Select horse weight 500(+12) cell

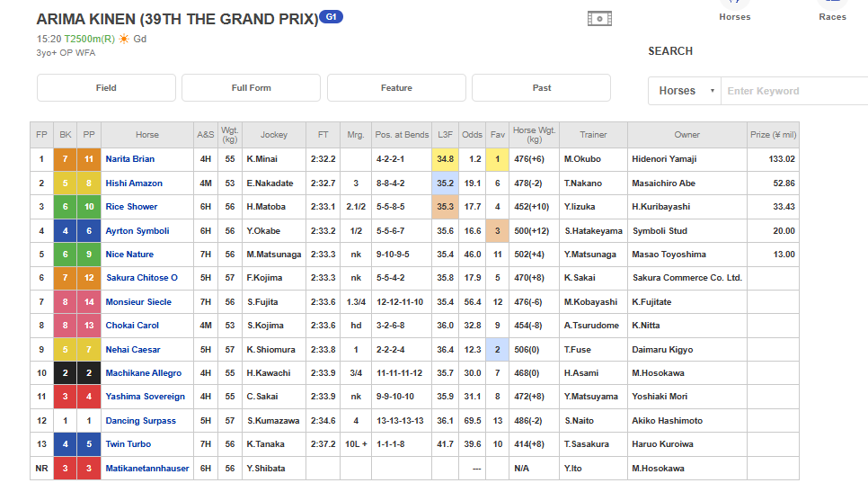535,231
